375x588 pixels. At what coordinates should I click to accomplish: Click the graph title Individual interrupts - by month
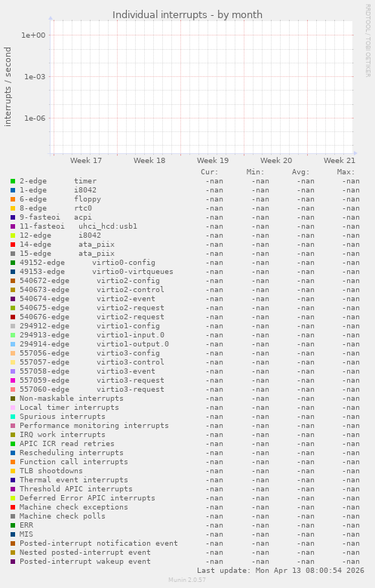[187, 14]
